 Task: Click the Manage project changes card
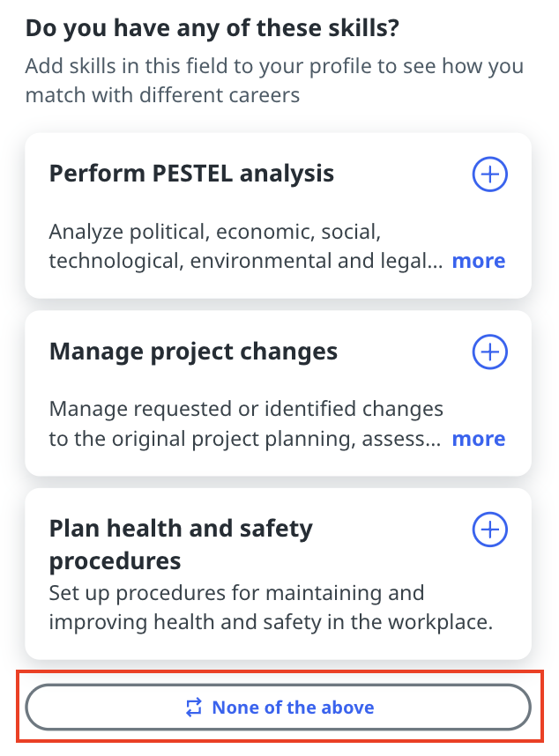tap(279, 393)
